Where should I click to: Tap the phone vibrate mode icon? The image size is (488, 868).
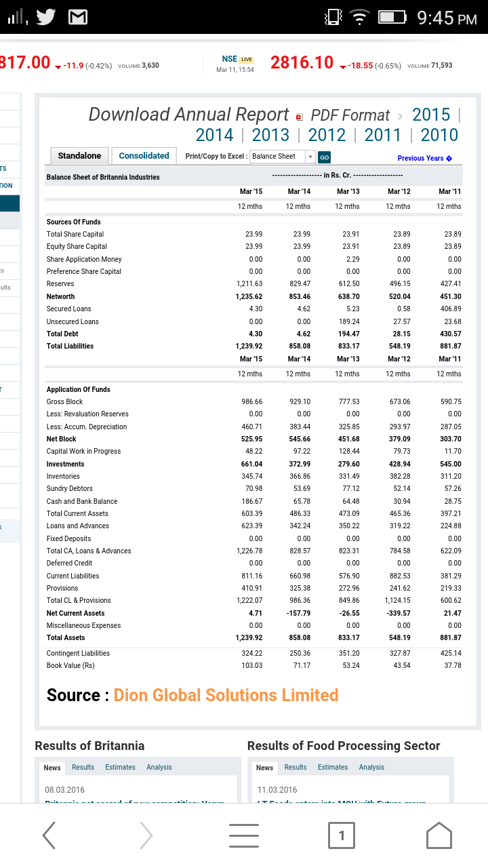[x=333, y=17]
